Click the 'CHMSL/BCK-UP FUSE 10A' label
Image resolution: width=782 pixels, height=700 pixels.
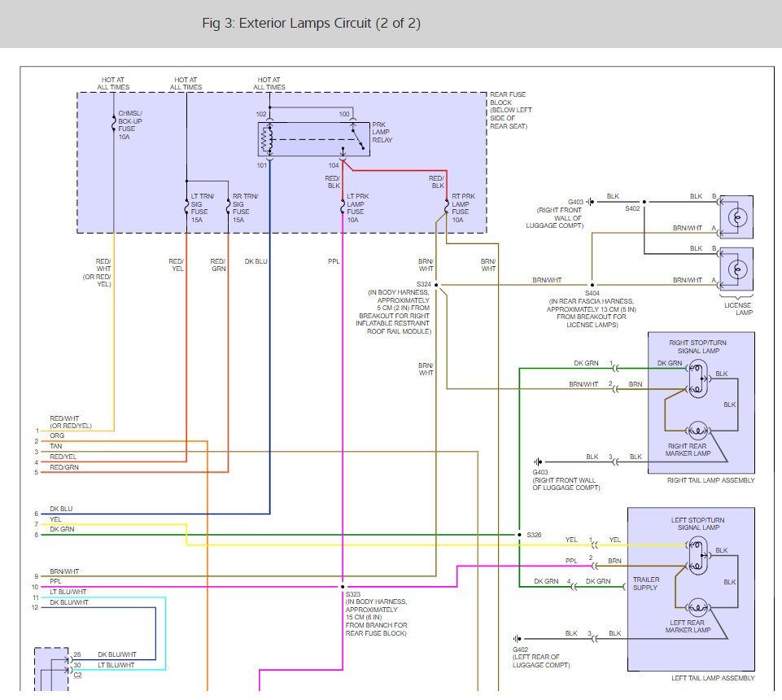point(130,125)
